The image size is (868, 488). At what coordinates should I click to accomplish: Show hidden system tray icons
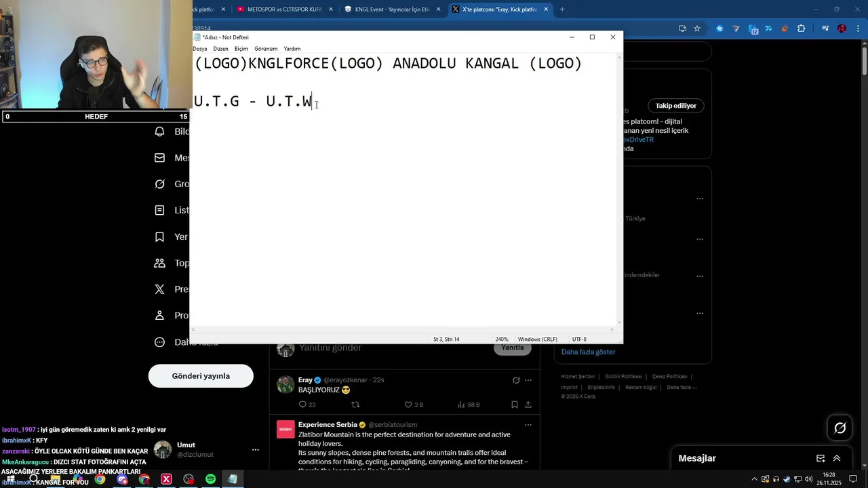pyautogui.click(x=754, y=479)
